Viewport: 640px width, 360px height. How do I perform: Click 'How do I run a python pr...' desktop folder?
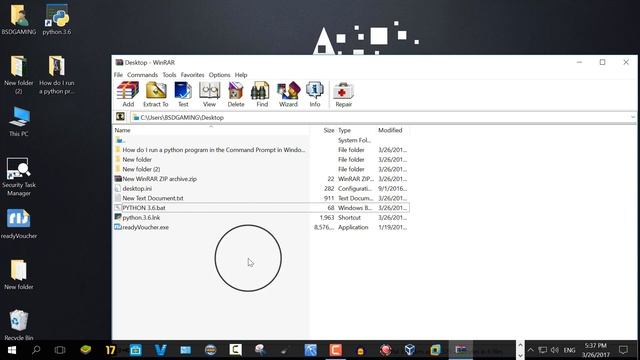57,74
